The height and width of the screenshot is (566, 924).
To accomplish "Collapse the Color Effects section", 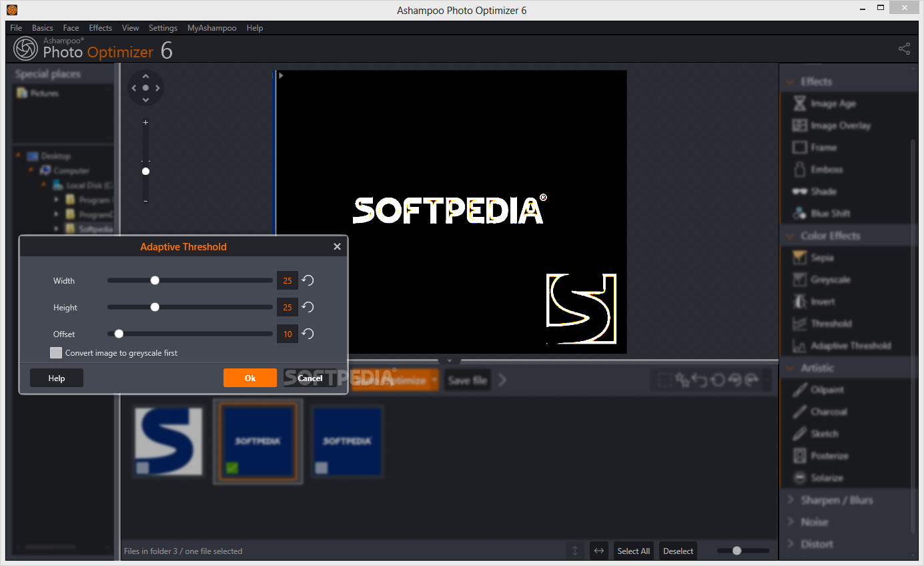I will click(791, 236).
